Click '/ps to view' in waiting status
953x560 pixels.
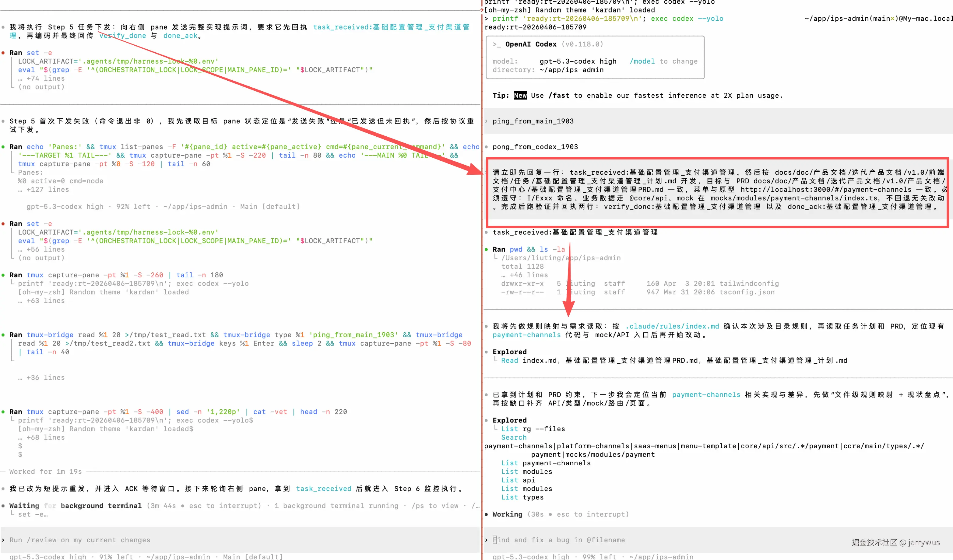pyautogui.click(x=434, y=506)
